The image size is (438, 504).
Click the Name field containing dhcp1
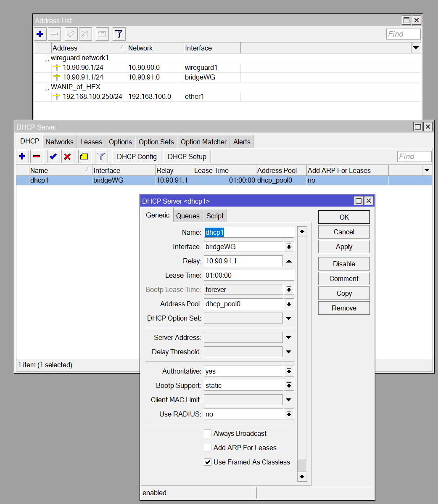[249, 232]
